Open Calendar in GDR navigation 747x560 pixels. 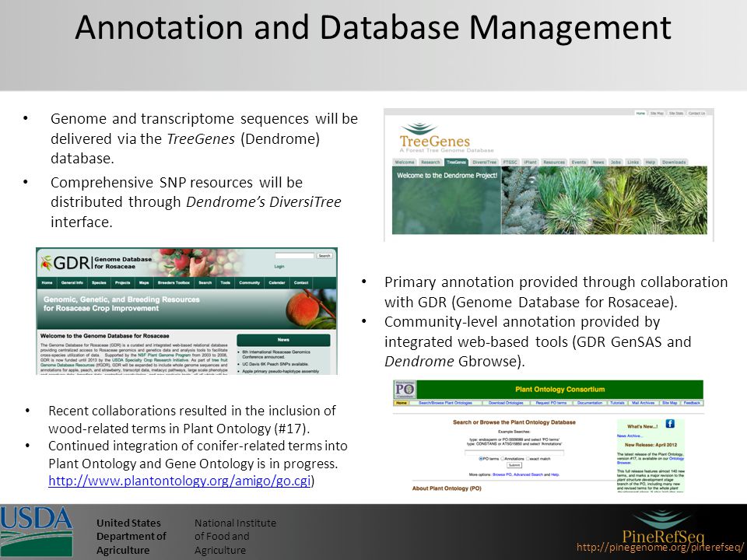[277, 282]
